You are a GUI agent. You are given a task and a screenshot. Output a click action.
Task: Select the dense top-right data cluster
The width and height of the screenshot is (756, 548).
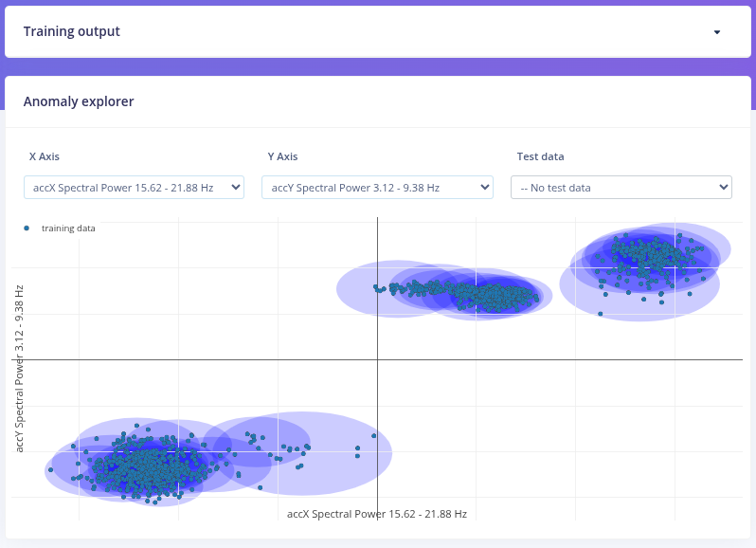[644, 256]
